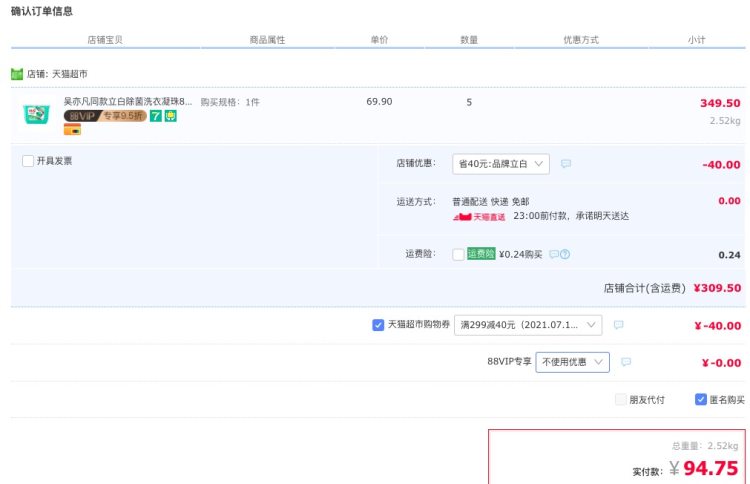Click the orange credit card payment icon
Image resolution: width=750 pixels, height=484 pixels.
(72, 130)
